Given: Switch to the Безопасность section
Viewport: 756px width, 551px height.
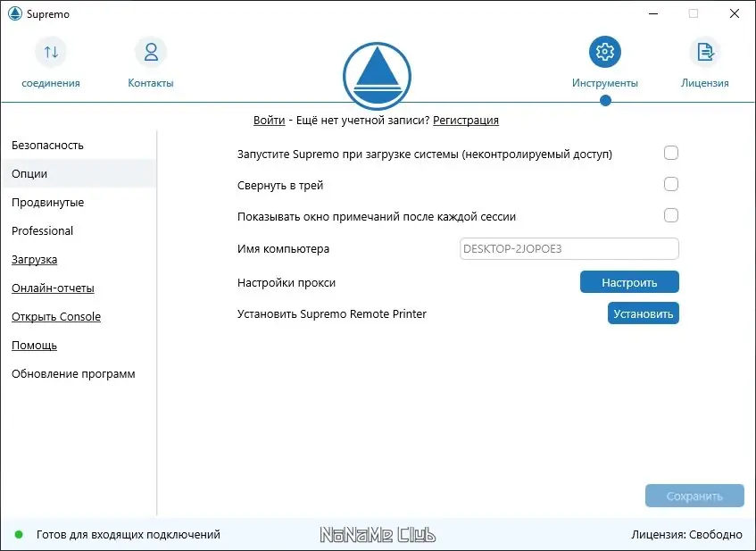Looking at the screenshot, I should (x=46, y=145).
